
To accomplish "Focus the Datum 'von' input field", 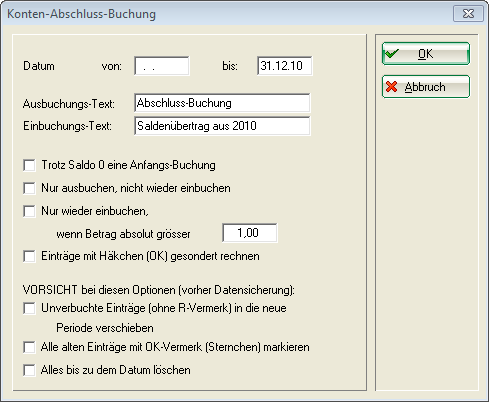I will tap(162, 66).
